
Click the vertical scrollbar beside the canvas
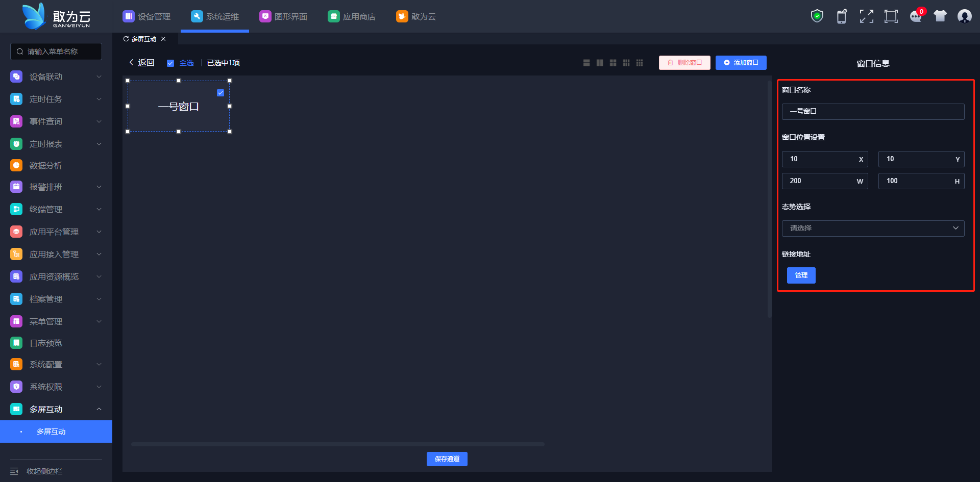tap(770, 199)
